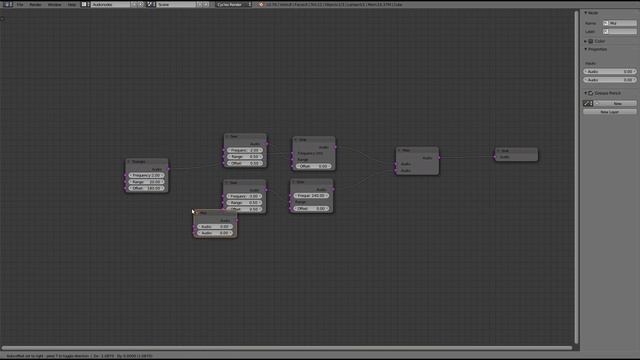Screen dimensions: 640x360
Task: Click upper-right Sine node Offset 0.00 field
Action: tap(313, 166)
